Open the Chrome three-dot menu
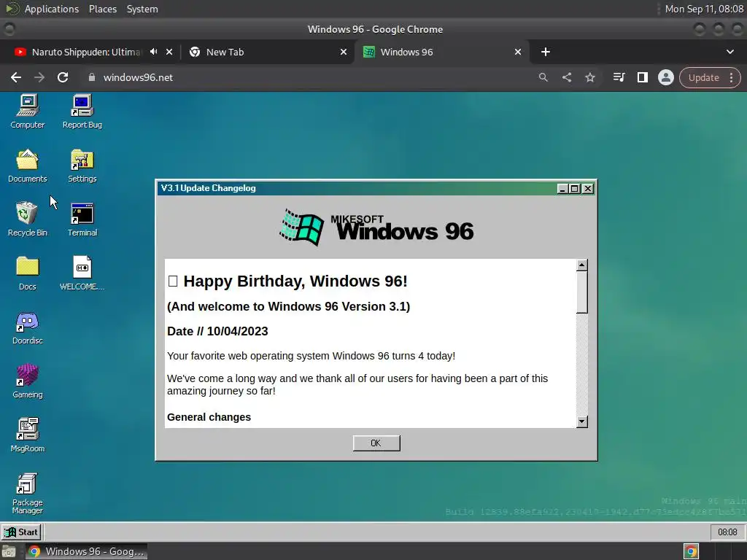This screenshot has height=560, width=747. (x=731, y=77)
